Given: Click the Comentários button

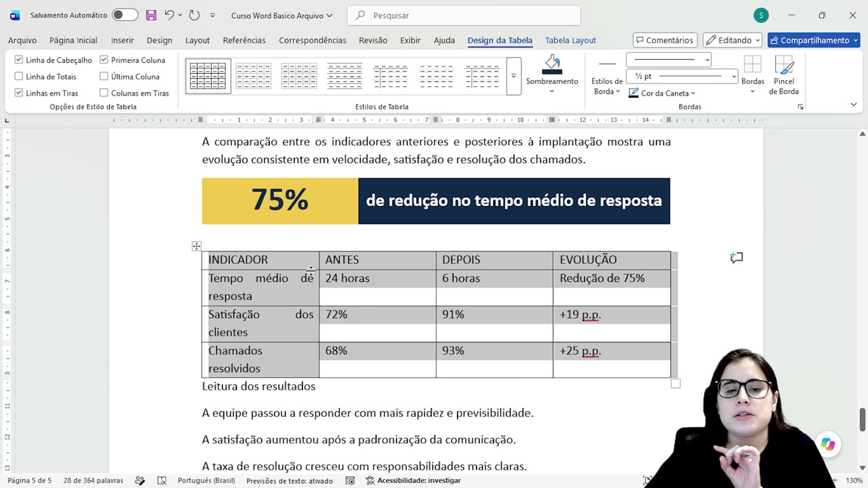Looking at the screenshot, I should point(665,40).
